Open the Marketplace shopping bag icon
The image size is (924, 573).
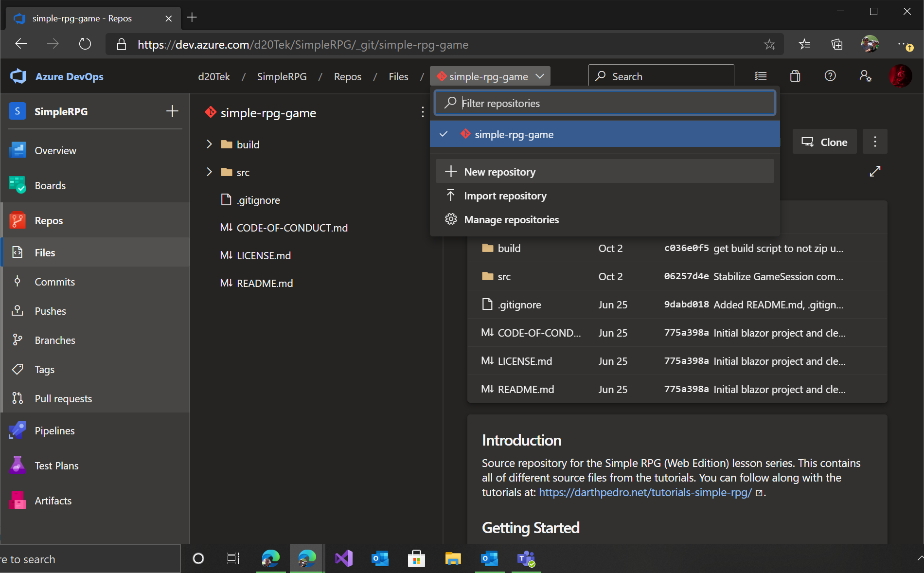tap(795, 76)
